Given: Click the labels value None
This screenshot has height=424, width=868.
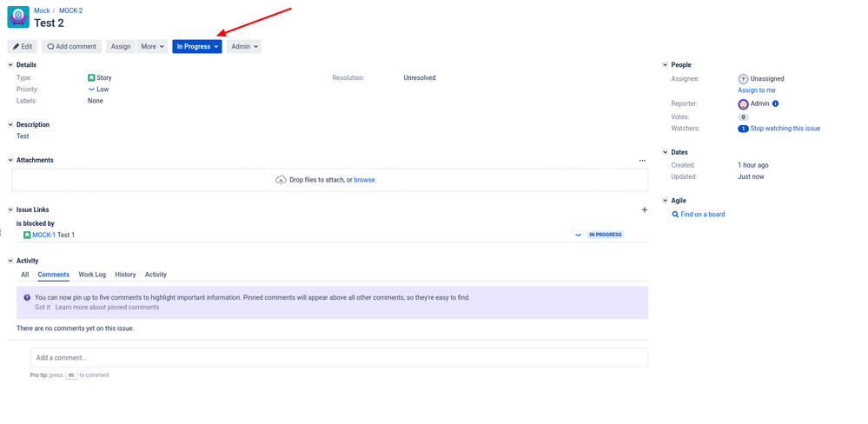Looking at the screenshot, I should [96, 101].
